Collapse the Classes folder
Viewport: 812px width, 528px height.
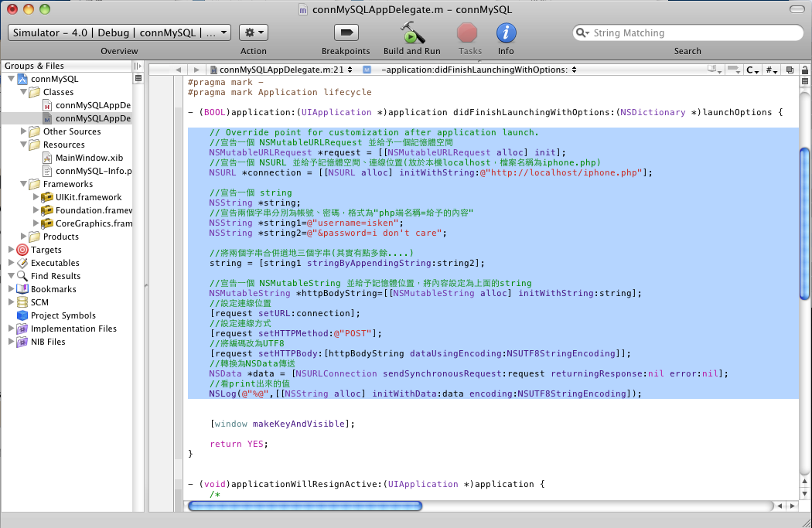coord(23,92)
